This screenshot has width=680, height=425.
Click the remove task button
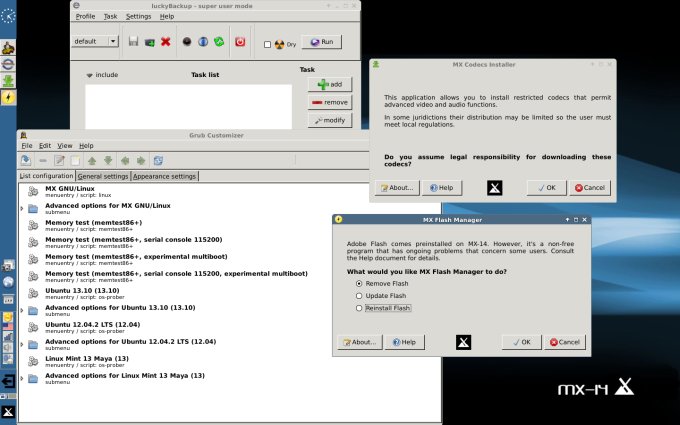330,102
